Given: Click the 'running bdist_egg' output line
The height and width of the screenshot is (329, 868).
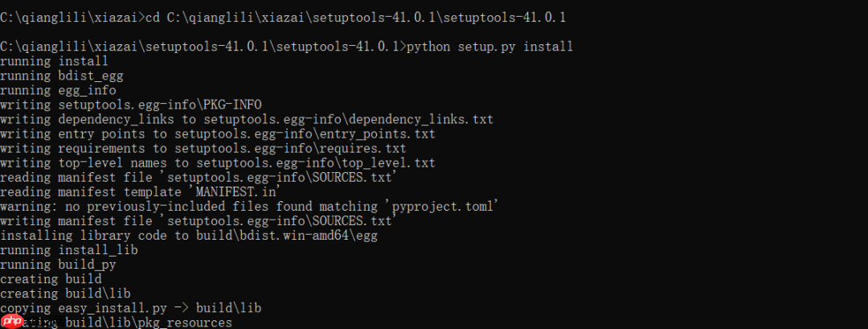Looking at the screenshot, I should (x=61, y=76).
